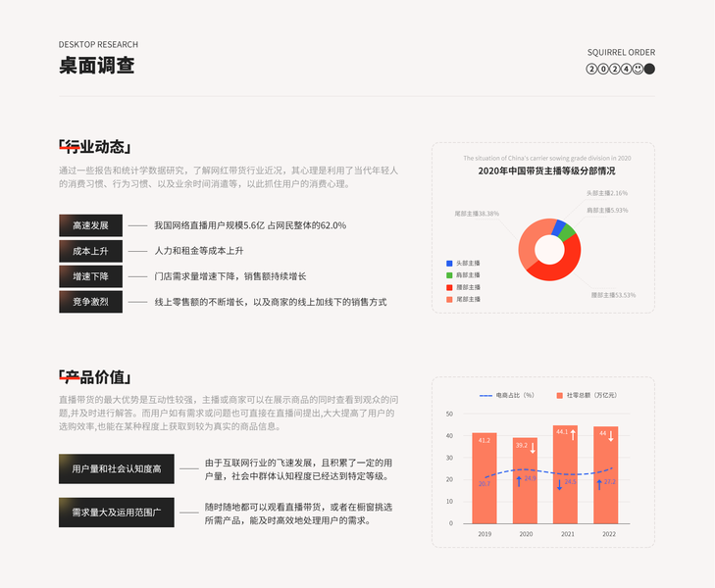Click the solid black circle icon
The image size is (715, 588).
click(649, 69)
